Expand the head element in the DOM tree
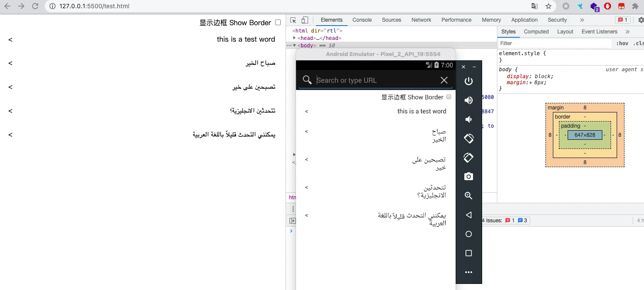Screen dimensions: 644x290 click(295, 38)
